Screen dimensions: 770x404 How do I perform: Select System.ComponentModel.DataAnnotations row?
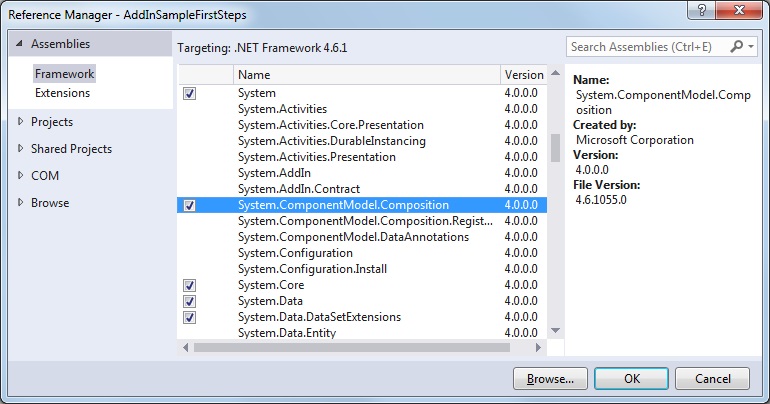362,237
